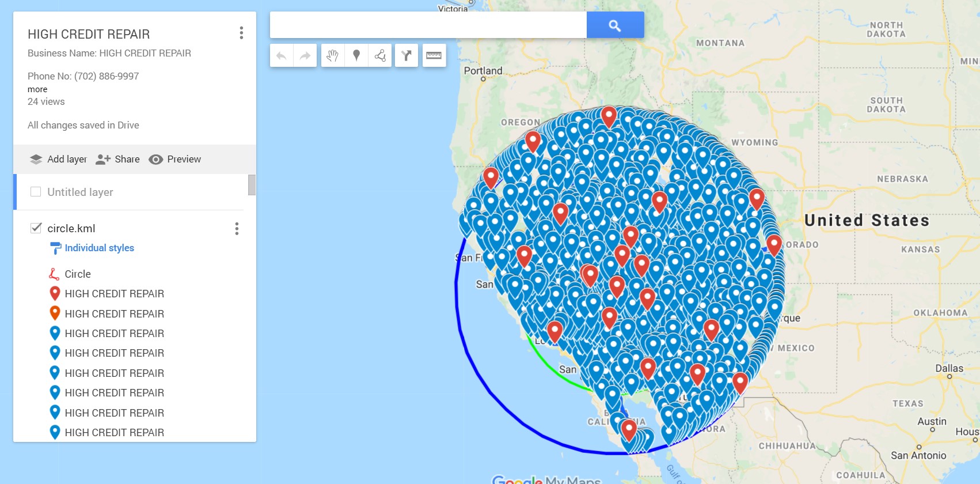Click the Share button
This screenshot has width=980, height=484.
pyautogui.click(x=117, y=159)
